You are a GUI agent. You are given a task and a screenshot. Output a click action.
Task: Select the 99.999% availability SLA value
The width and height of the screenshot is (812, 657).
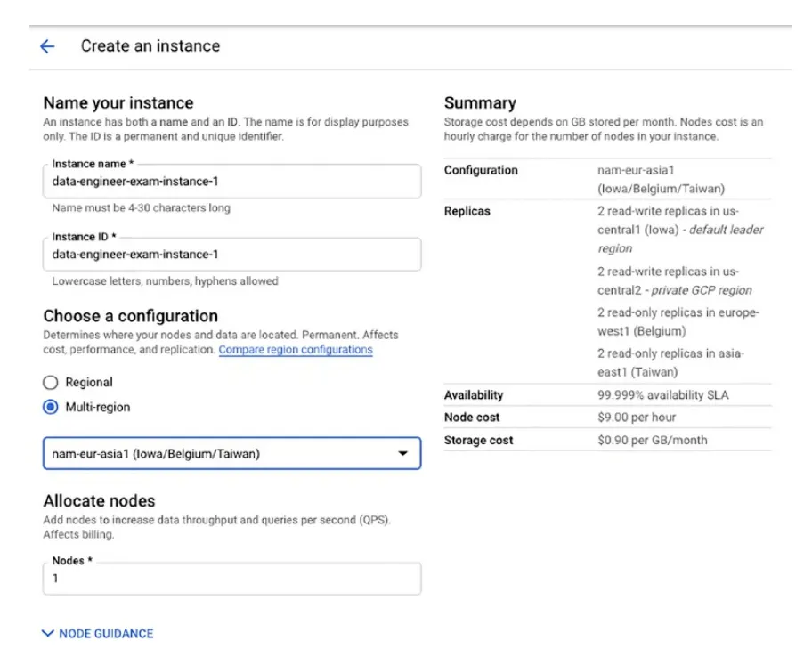point(662,395)
